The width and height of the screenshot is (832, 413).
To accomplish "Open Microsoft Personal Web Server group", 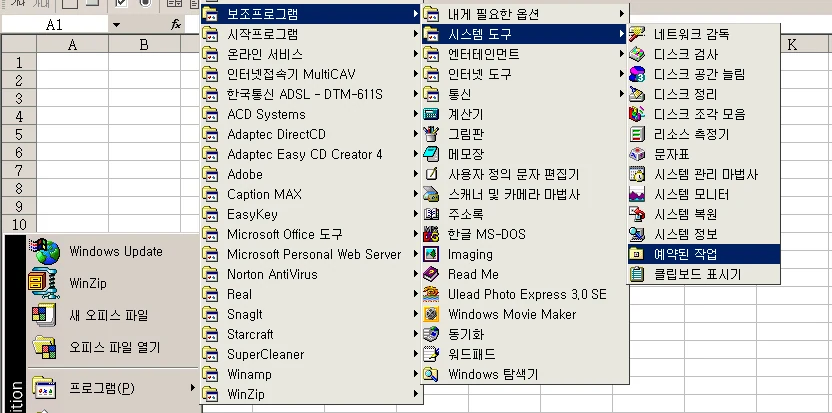I will click(x=311, y=254).
